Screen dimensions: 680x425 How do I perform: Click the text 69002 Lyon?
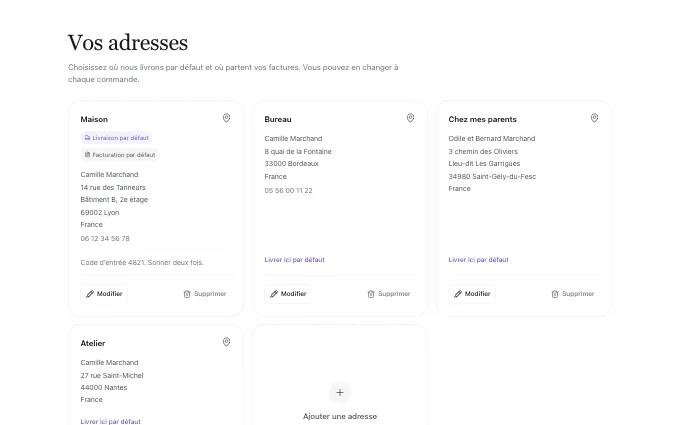(100, 212)
